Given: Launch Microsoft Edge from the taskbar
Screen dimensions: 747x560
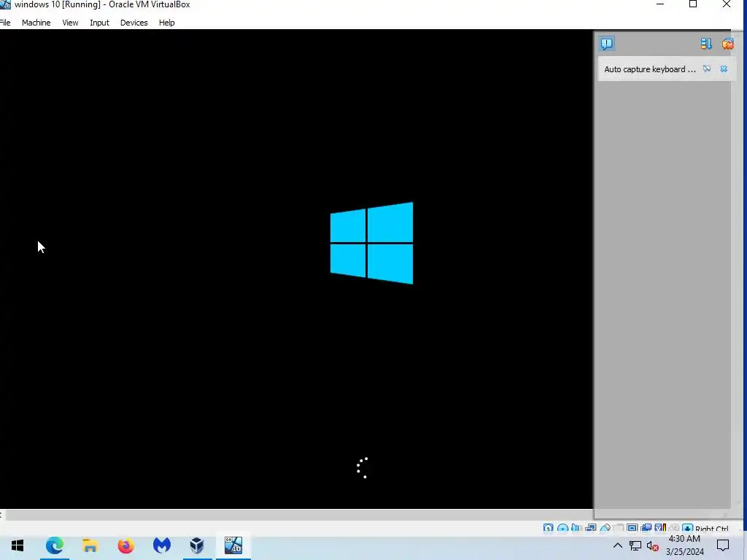Looking at the screenshot, I should [x=54, y=545].
